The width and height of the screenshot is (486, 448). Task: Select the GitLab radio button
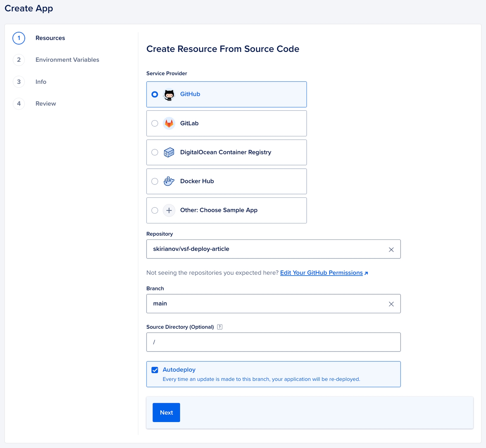coord(155,123)
